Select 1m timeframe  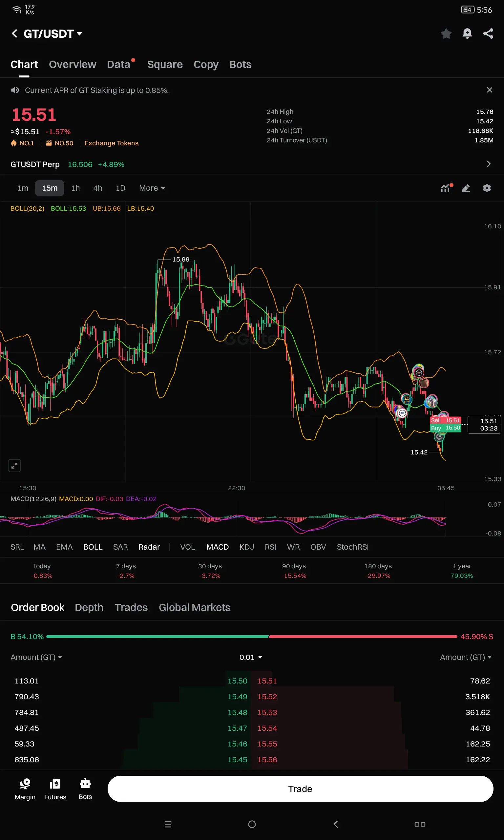tap(23, 188)
